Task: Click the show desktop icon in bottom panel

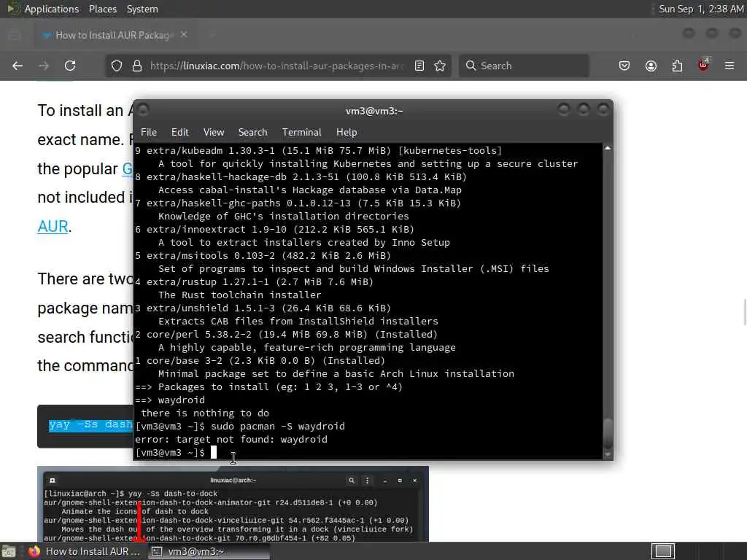Action: (x=8, y=551)
